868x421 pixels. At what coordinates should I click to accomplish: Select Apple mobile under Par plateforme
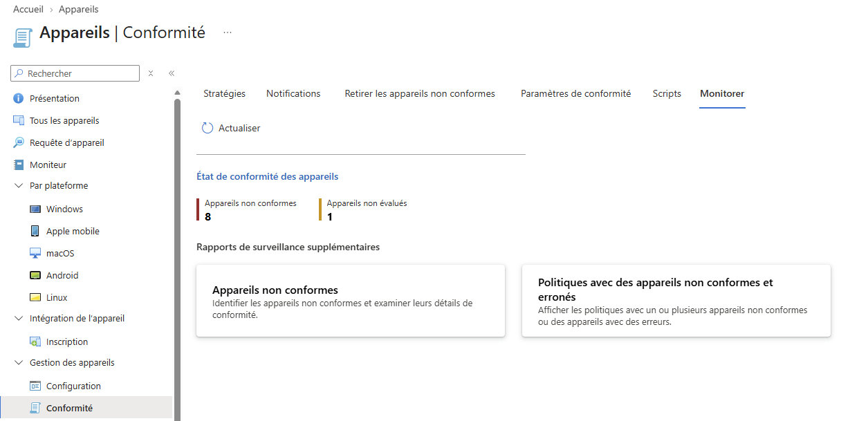pyautogui.click(x=73, y=231)
